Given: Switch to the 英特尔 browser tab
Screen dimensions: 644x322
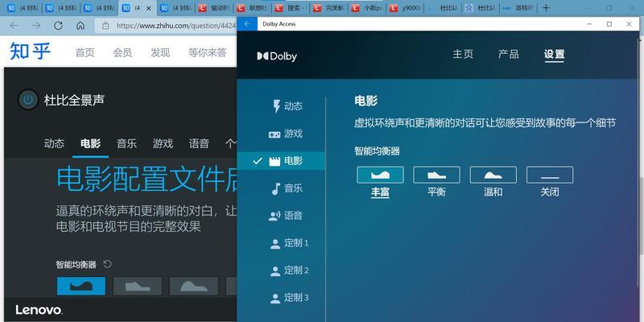Looking at the screenshot, I should 518,8.
